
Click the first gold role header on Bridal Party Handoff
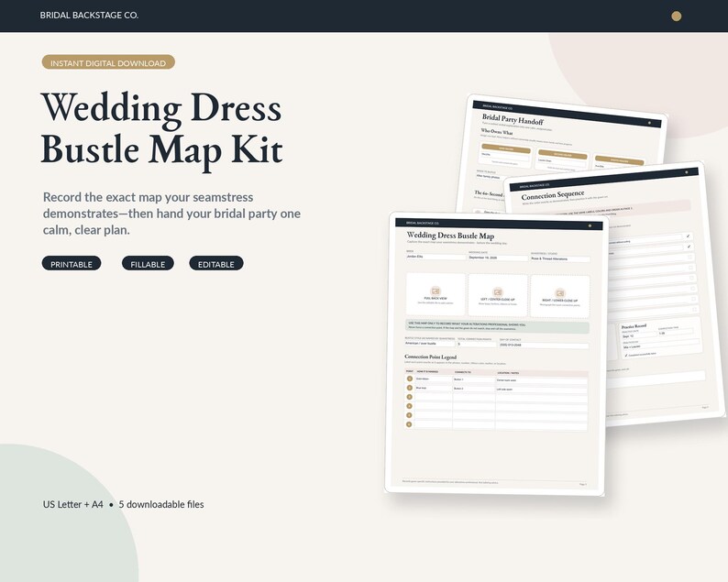coord(505,149)
